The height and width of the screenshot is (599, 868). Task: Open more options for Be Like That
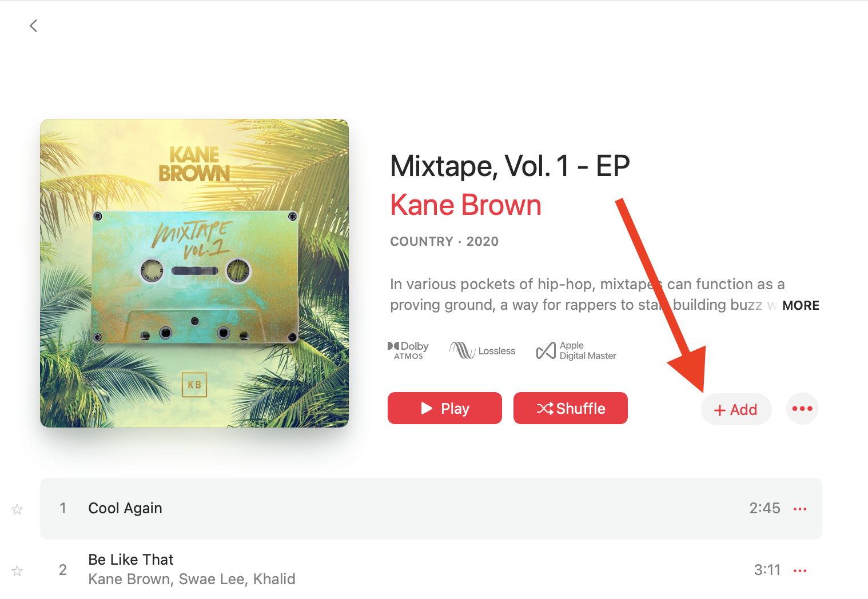coord(800,570)
